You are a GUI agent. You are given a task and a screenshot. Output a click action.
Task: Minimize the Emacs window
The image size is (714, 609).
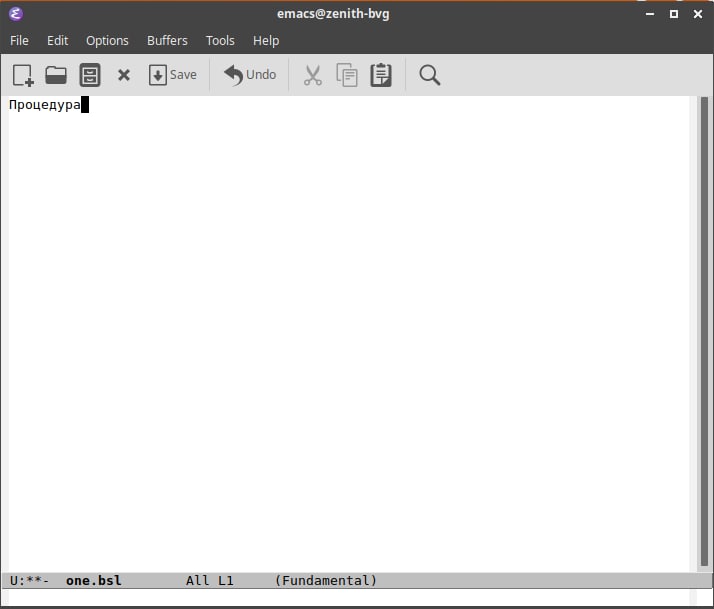pyautogui.click(x=650, y=14)
